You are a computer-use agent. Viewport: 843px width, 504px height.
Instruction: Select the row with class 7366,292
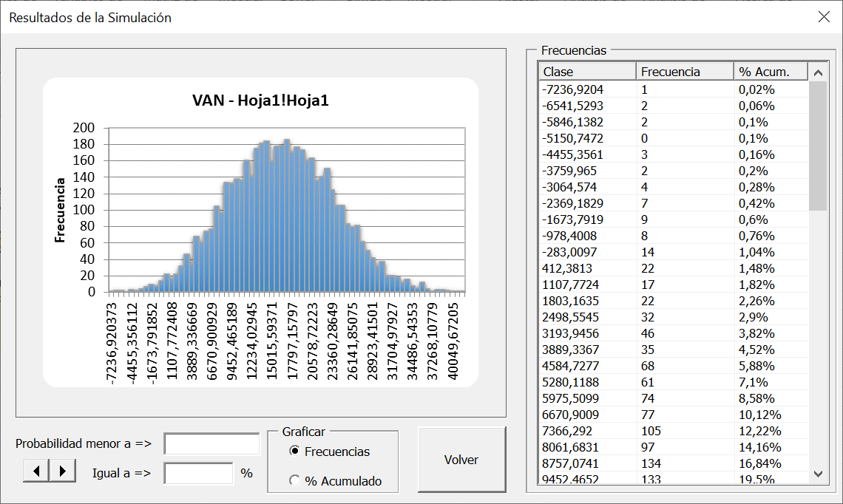coord(674,431)
